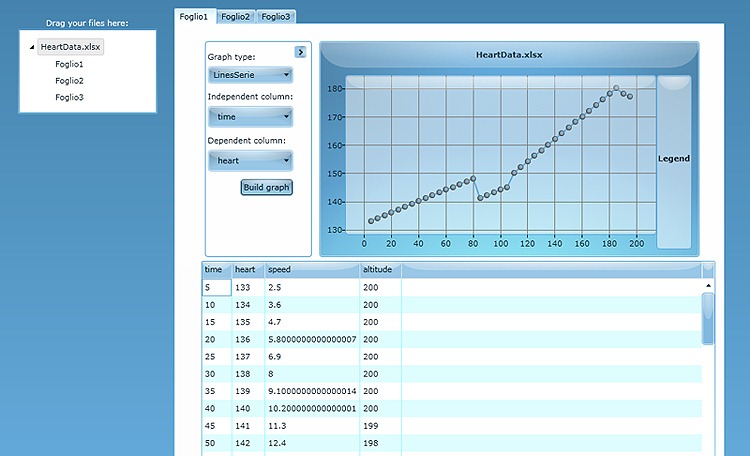Collapse the HeartData.xlsx tree node
The height and width of the screenshot is (456, 750).
31,48
